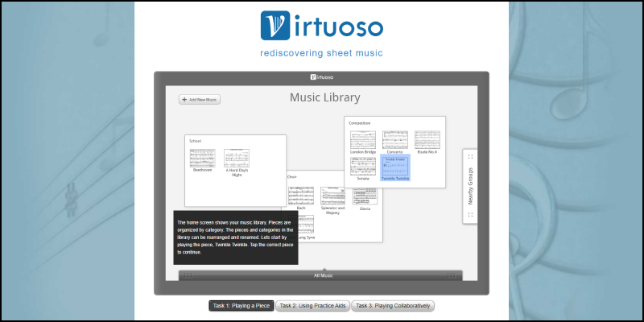
Task: Open A Hard Day's Night sheet music
Action: (x=237, y=158)
